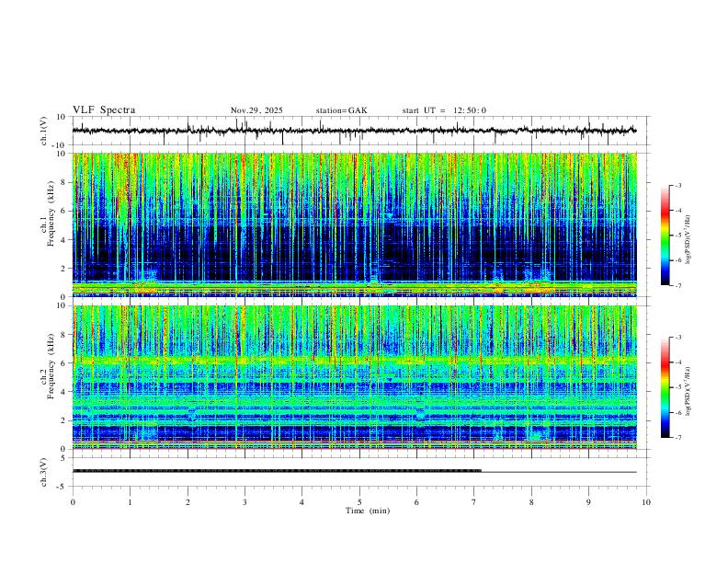Click the '3' tick on time axis

tap(245, 502)
